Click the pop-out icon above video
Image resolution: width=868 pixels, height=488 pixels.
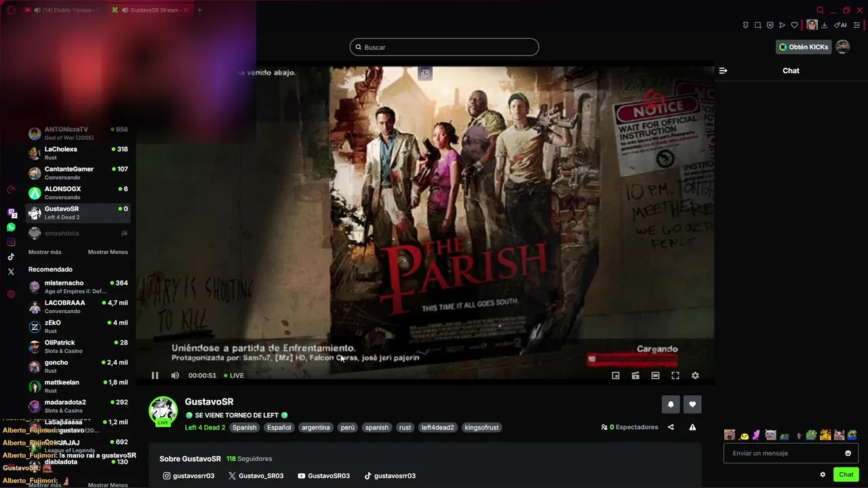[x=425, y=74]
